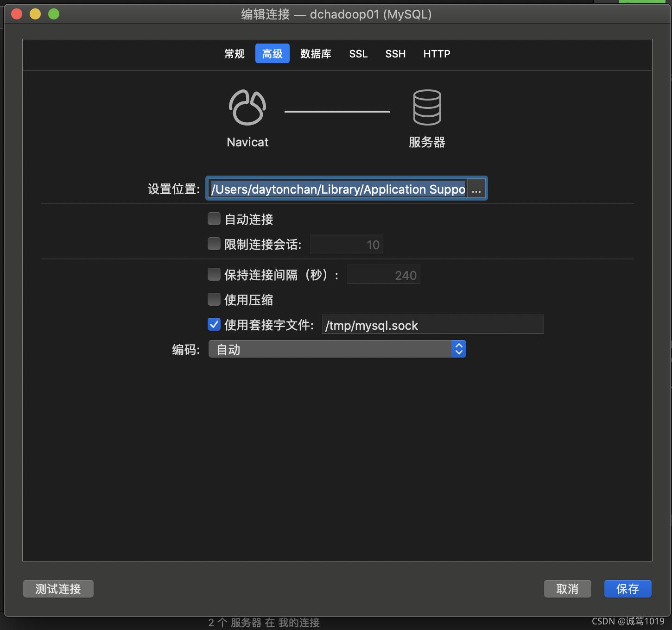The image size is (672, 630).
Task: Enable the 自动连接 checkbox
Action: (214, 219)
